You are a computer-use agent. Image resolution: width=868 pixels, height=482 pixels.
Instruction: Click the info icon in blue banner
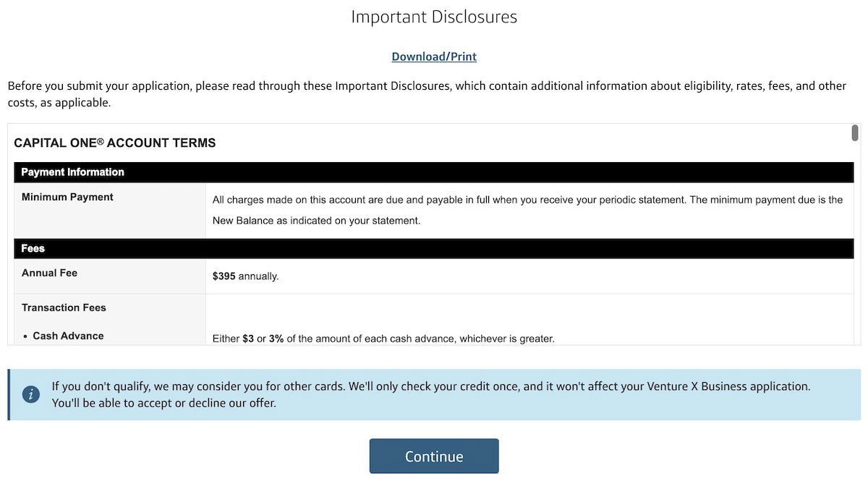(x=31, y=394)
